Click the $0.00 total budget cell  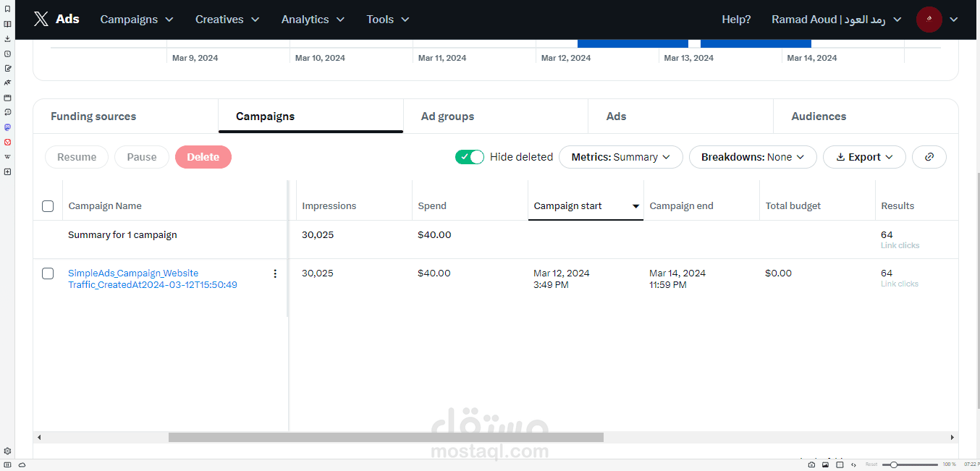778,273
